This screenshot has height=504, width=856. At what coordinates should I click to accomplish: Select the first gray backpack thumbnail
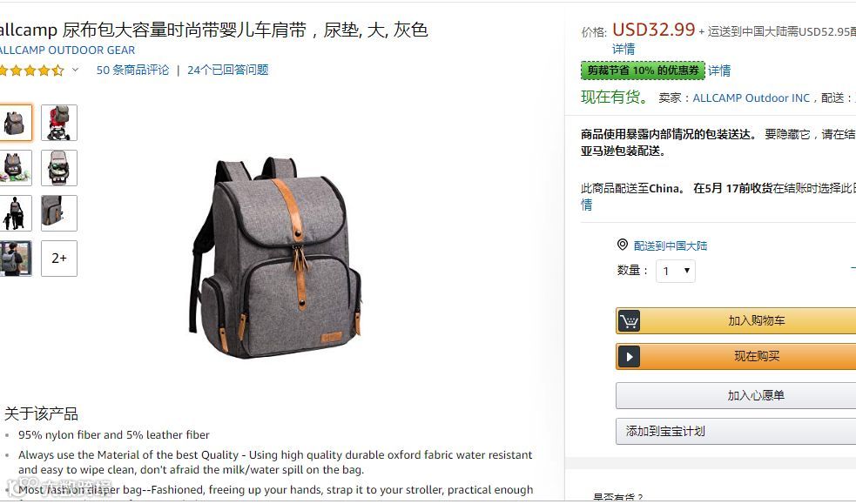point(16,123)
